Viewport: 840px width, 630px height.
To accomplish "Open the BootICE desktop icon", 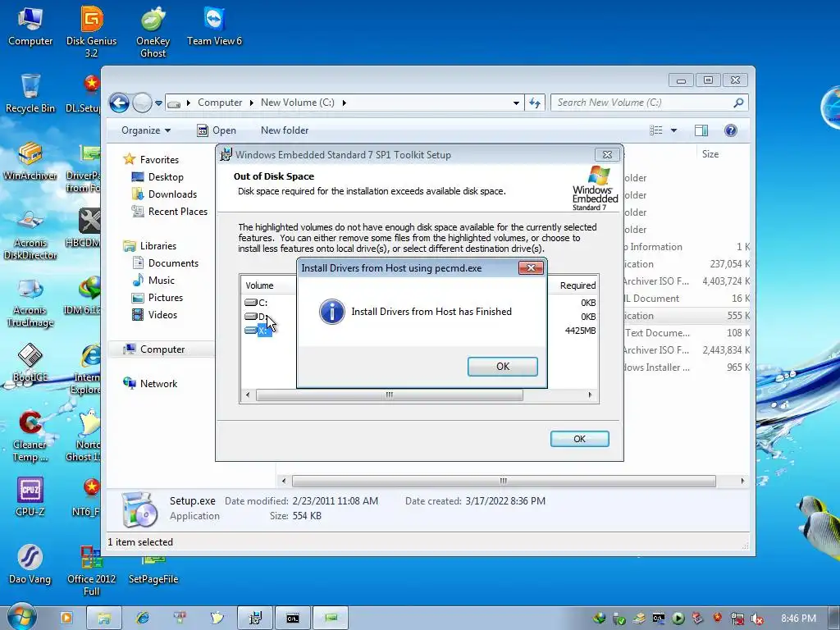I will point(30,363).
